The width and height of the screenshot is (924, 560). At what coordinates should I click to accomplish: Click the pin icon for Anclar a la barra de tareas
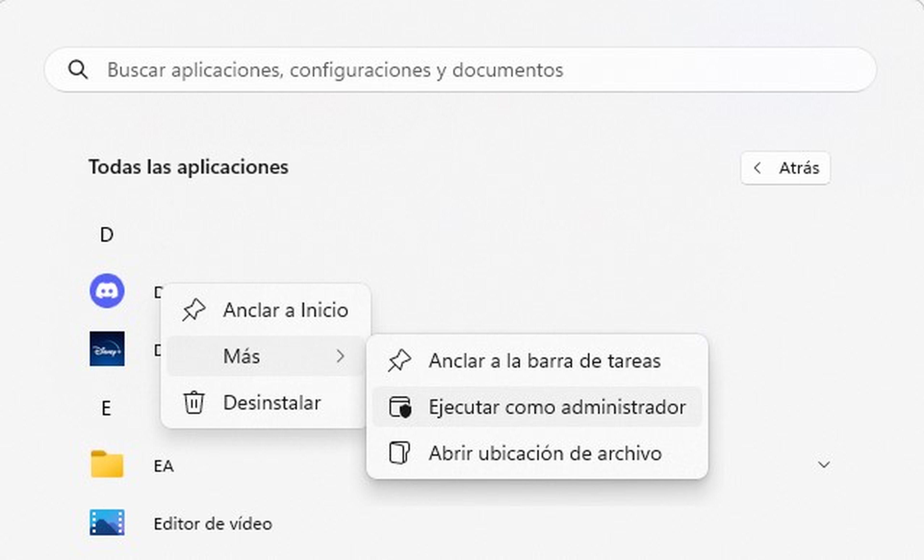(x=399, y=361)
